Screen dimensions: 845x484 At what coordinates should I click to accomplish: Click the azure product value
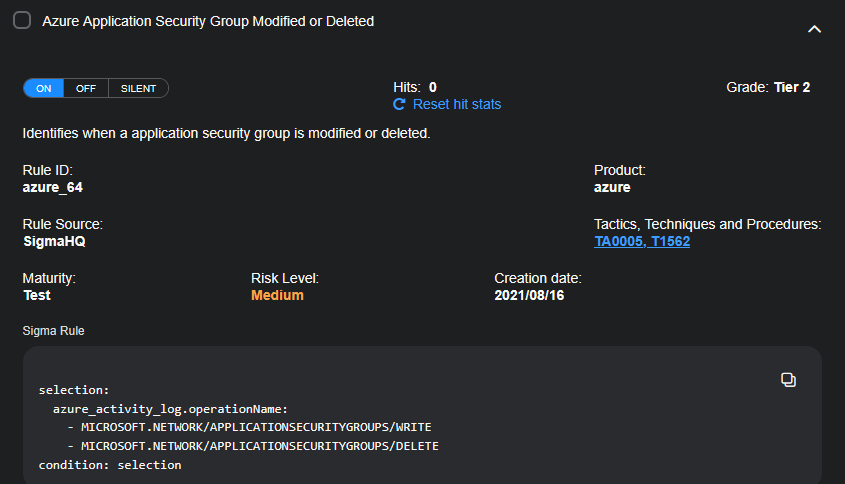pyautogui.click(x=612, y=187)
